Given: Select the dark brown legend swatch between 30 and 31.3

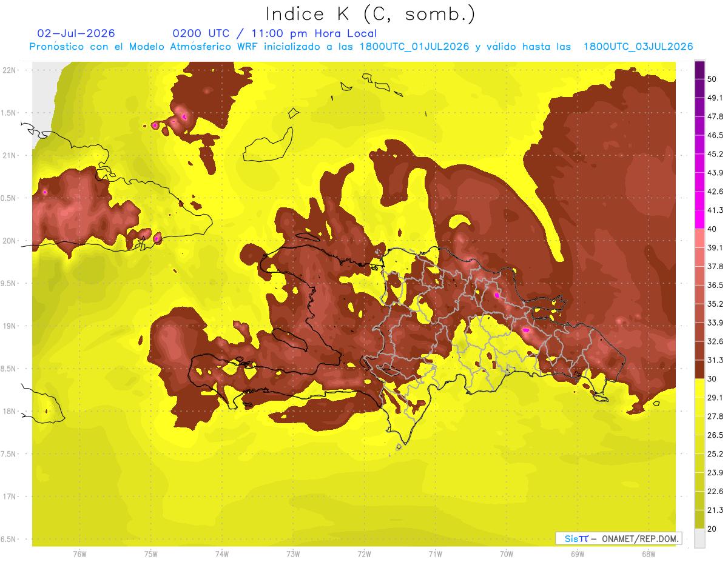Looking at the screenshot, I should [x=699, y=370].
